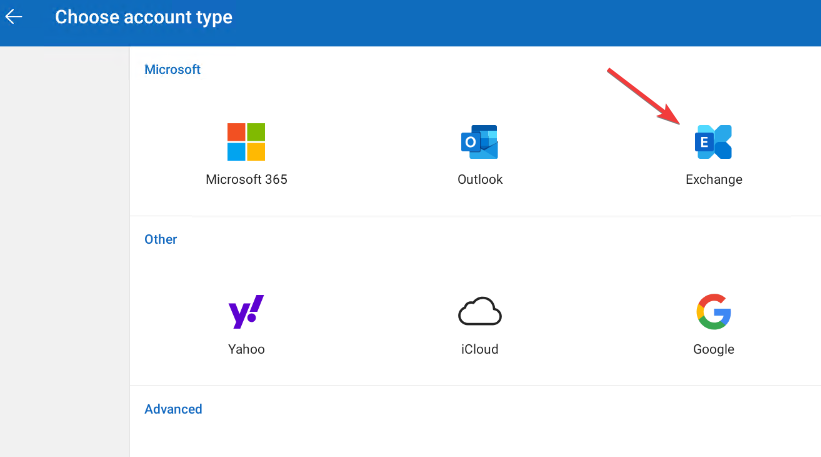Image resolution: width=821 pixels, height=457 pixels.
Task: Click the Other section heading
Action: pos(161,239)
